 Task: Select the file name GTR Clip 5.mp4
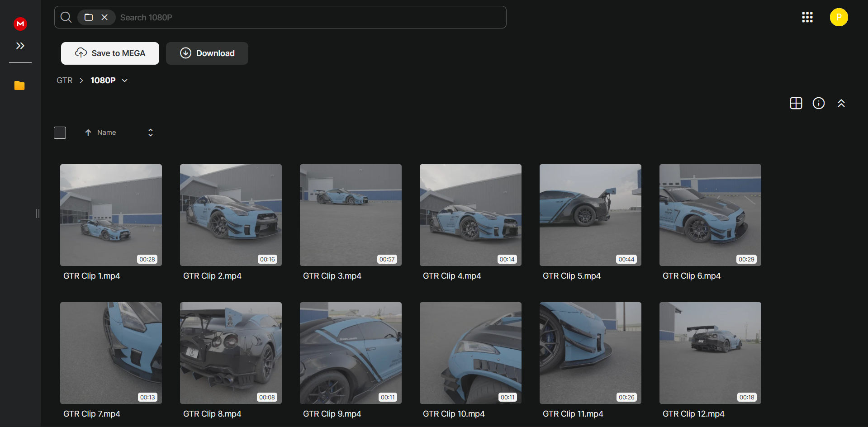(x=572, y=276)
